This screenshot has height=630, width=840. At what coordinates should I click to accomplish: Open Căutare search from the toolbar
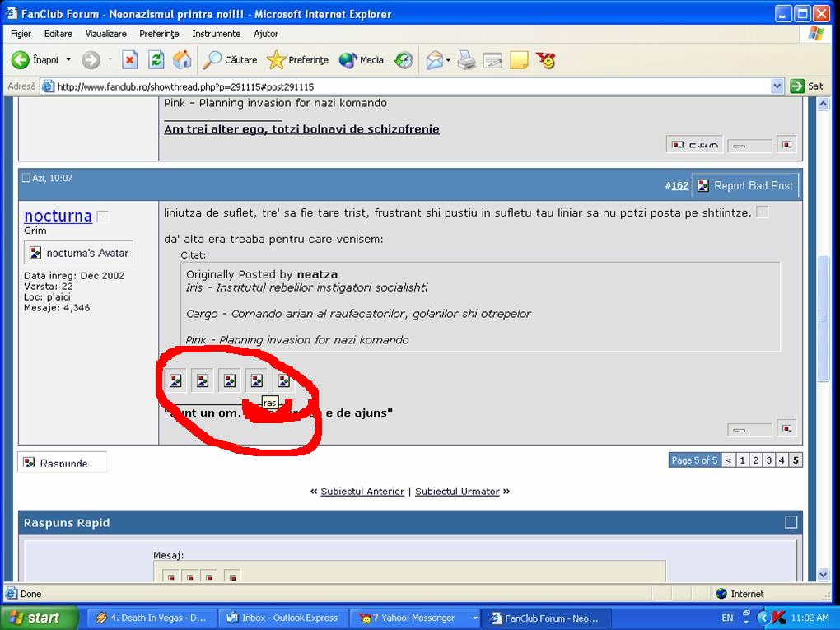point(230,60)
